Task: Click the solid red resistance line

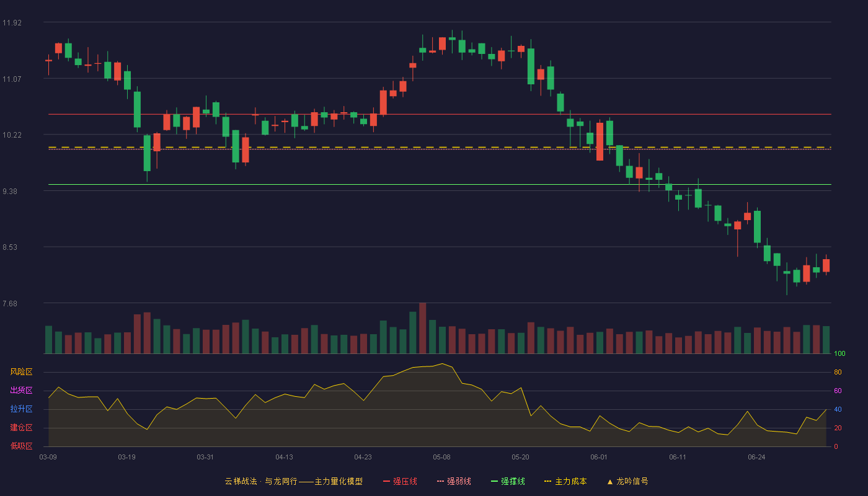Action: point(440,114)
